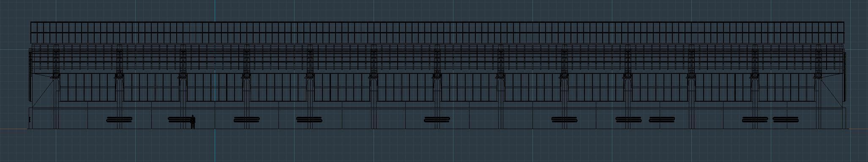Select the human scale figure silhouette
Screen dimensions: 868x162
pos(193,122)
